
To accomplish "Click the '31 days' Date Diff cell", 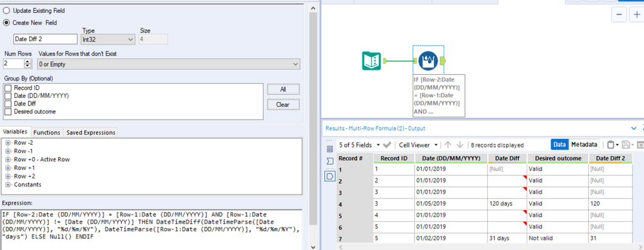I will coord(507,238).
